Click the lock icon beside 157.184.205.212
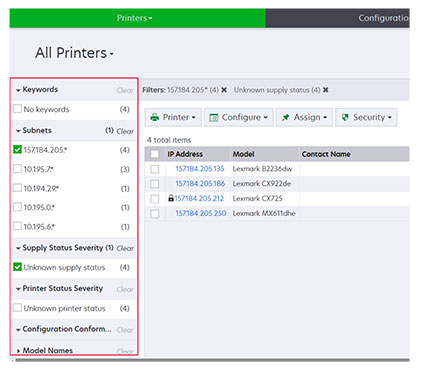The image size is (422, 373). coord(171,198)
